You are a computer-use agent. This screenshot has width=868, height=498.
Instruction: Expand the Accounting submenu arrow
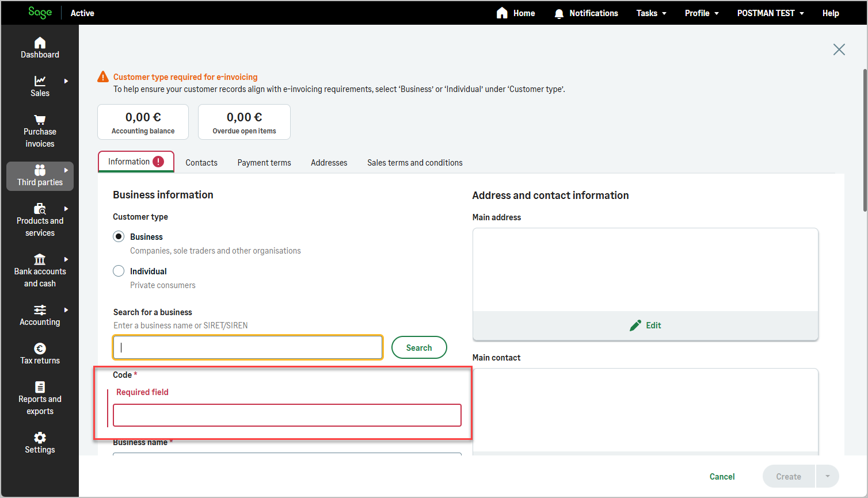click(x=66, y=310)
